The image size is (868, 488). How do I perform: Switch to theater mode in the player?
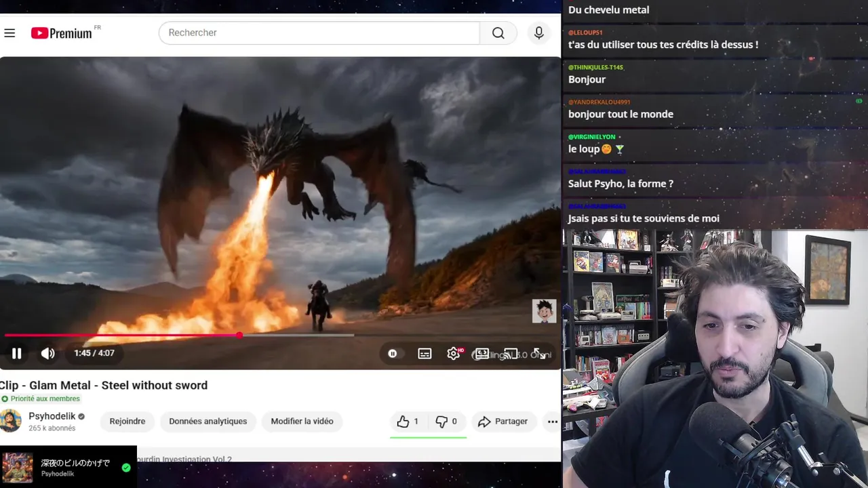(x=481, y=354)
